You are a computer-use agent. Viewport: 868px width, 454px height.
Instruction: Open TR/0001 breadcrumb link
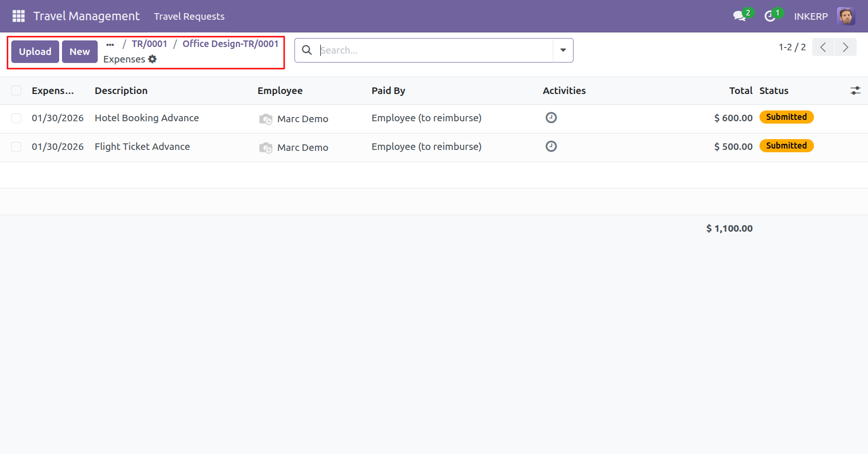(x=149, y=44)
